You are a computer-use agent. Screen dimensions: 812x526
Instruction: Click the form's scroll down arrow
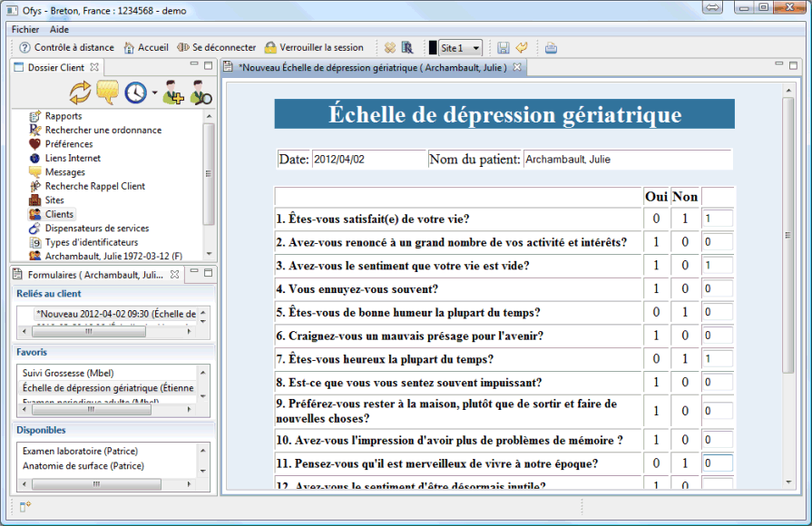(788, 482)
